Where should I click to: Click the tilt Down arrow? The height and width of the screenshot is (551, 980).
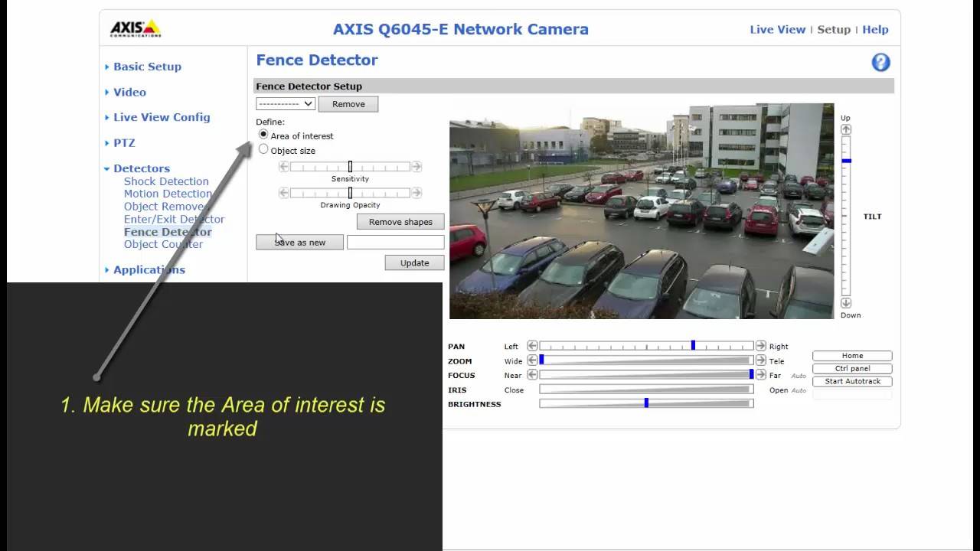(x=846, y=303)
